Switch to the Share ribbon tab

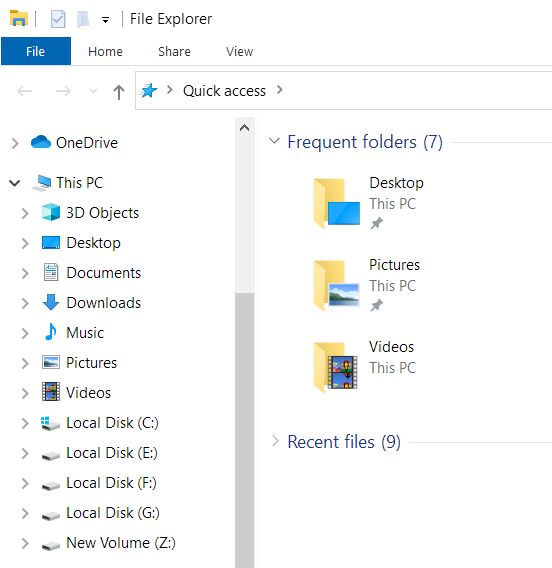click(x=174, y=51)
